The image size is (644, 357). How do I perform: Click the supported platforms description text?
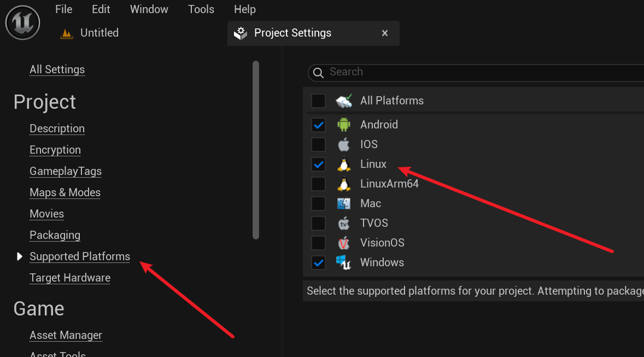(x=475, y=291)
